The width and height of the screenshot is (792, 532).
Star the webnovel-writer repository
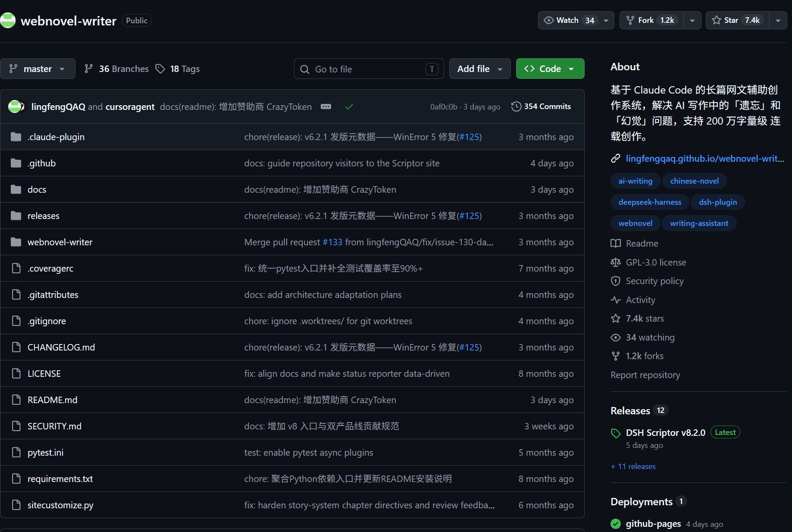tap(738, 20)
